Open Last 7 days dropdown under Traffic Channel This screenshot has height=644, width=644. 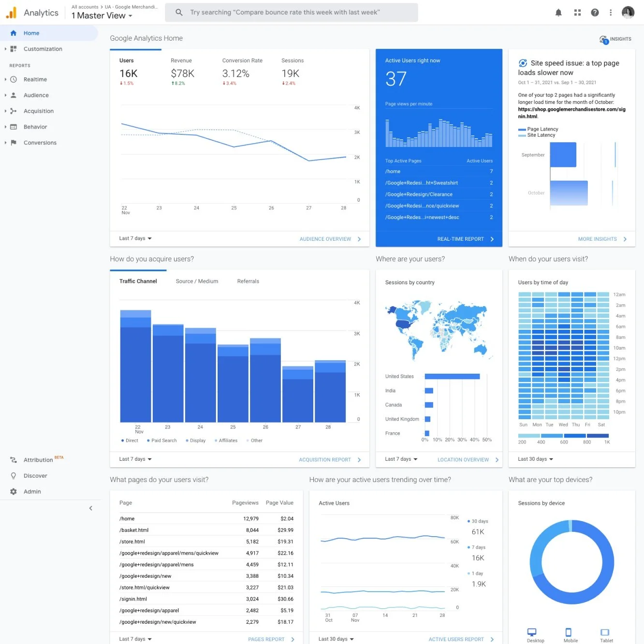tap(135, 459)
